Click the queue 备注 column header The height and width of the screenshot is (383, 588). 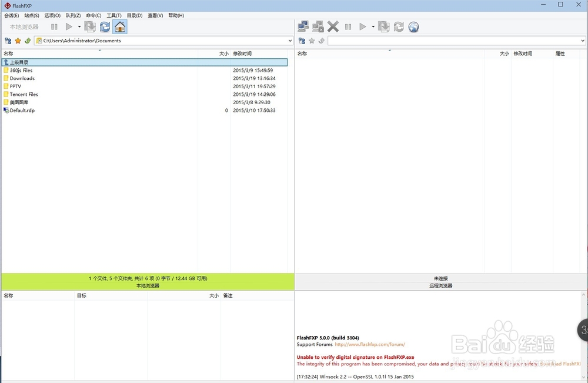(258, 295)
